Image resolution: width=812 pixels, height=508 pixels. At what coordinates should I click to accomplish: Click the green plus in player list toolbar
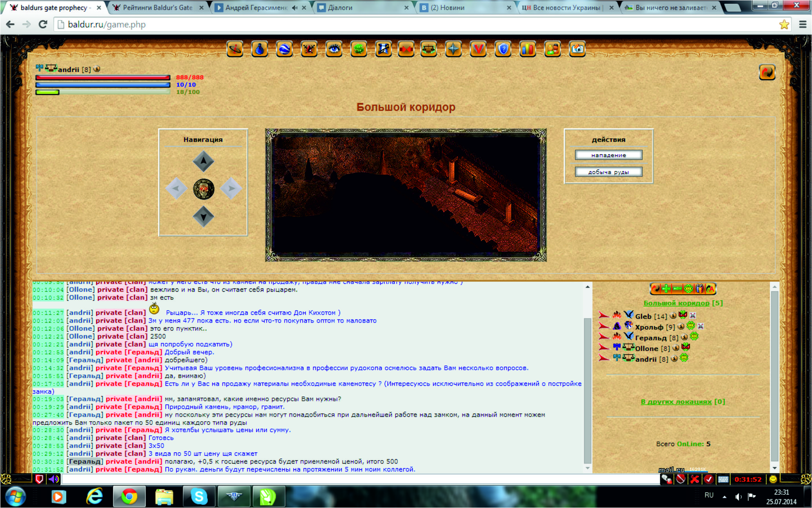coord(666,289)
